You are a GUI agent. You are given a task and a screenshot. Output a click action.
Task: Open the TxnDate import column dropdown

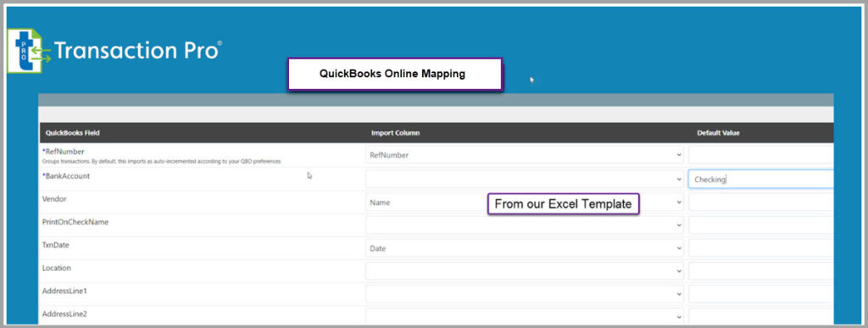(x=524, y=248)
